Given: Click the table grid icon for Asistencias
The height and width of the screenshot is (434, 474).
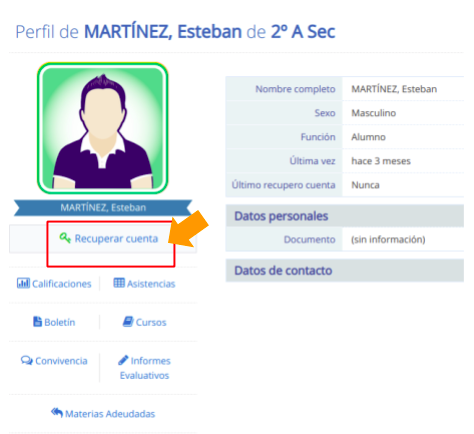Looking at the screenshot, I should click(119, 283).
